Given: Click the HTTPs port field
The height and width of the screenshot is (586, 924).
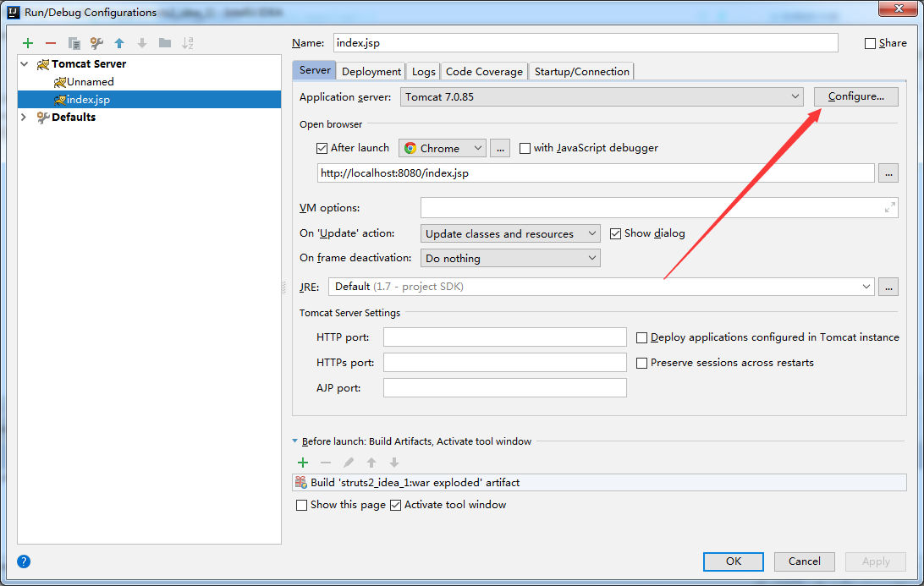Looking at the screenshot, I should (504, 362).
